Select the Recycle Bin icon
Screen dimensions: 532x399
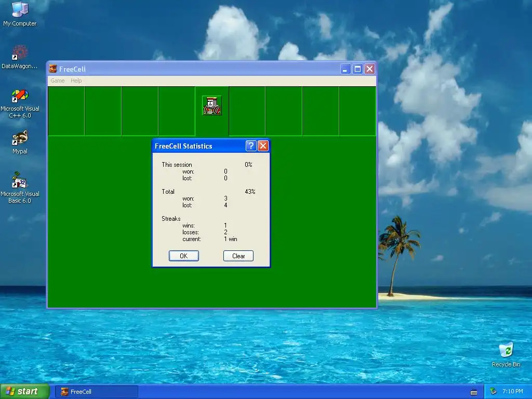click(506, 354)
